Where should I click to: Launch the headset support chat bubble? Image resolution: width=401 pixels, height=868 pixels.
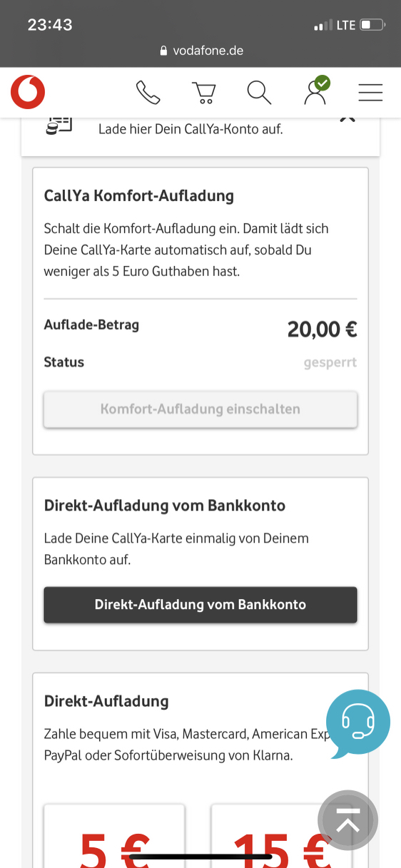(x=358, y=722)
